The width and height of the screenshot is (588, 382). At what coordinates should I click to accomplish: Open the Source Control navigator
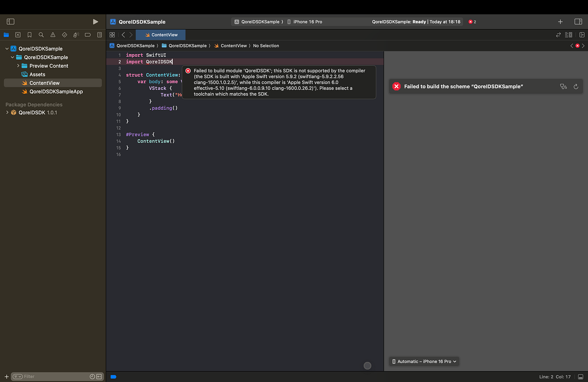coord(18,34)
